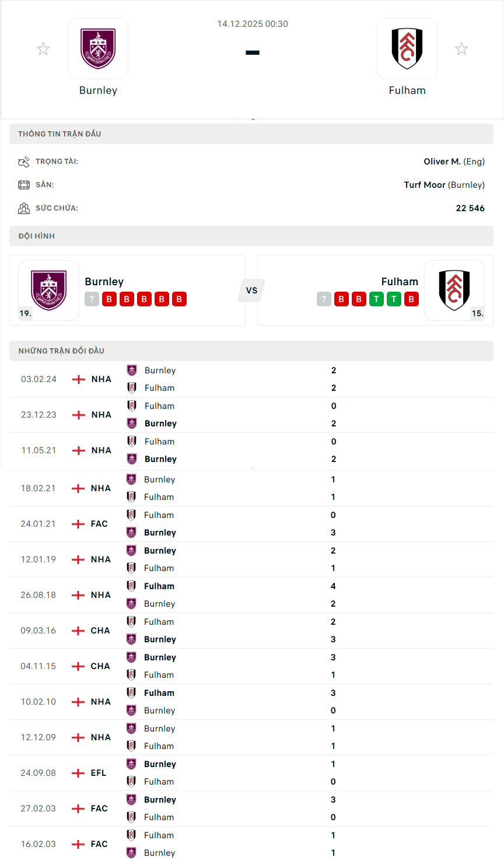Click the Fulham crest beside the 26.08.18 match
The width and height of the screenshot is (504, 861).
(x=131, y=586)
